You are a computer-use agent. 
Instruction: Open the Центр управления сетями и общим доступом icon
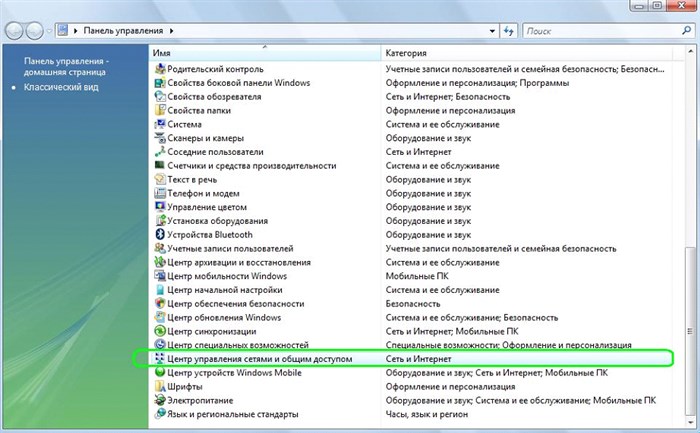(160, 358)
